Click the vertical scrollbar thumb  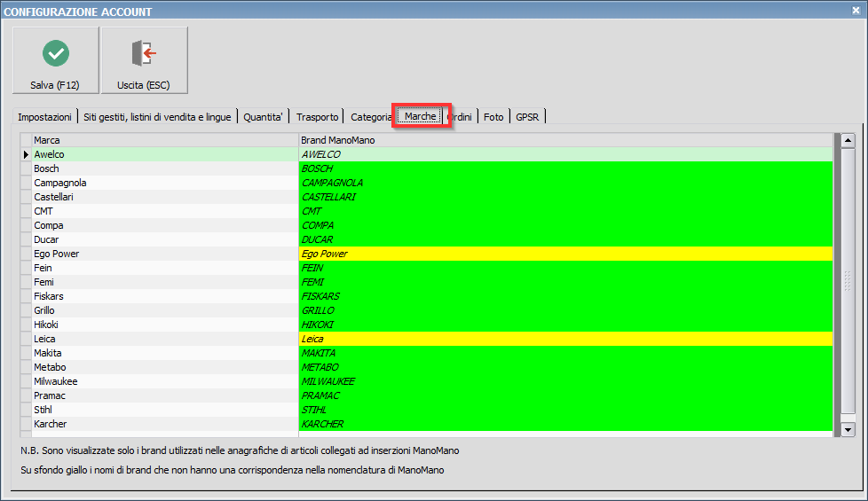pos(848,281)
